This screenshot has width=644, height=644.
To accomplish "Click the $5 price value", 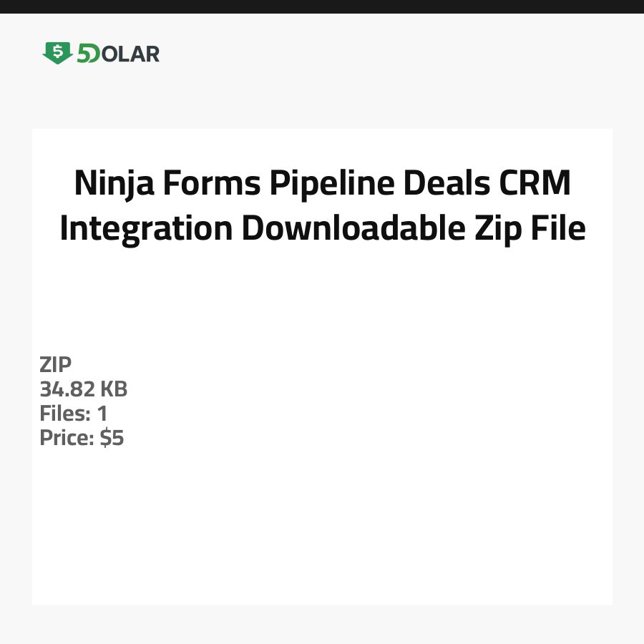I will tap(112, 438).
